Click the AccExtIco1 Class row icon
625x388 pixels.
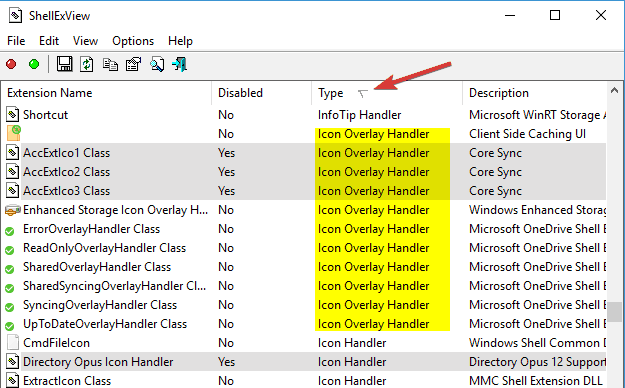(x=12, y=153)
